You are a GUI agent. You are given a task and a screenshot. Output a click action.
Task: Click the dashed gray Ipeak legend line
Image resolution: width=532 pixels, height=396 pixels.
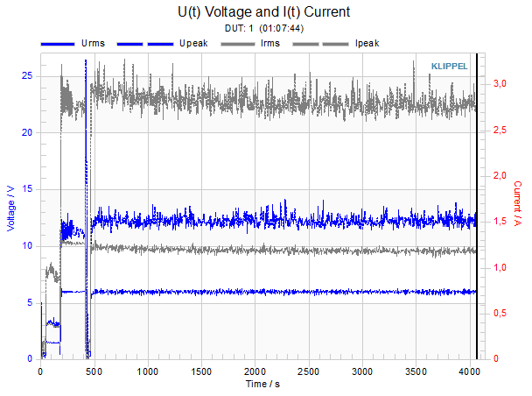tap(320, 44)
